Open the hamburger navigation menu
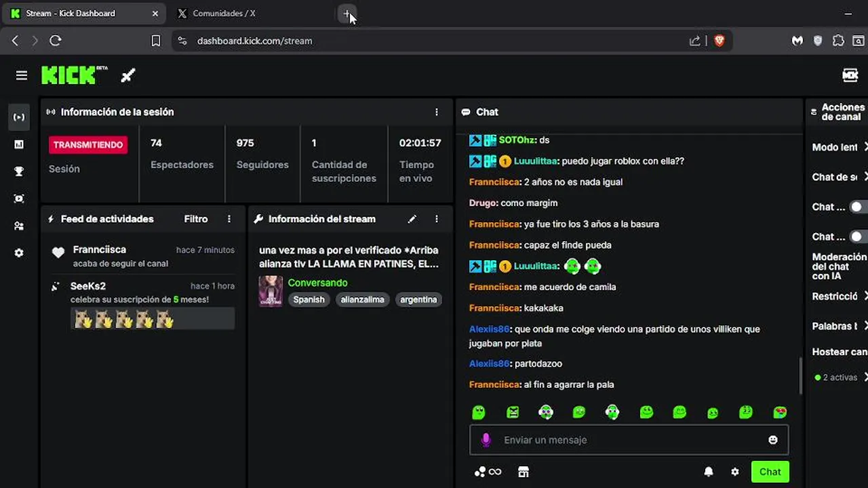This screenshot has width=868, height=488. 22,75
